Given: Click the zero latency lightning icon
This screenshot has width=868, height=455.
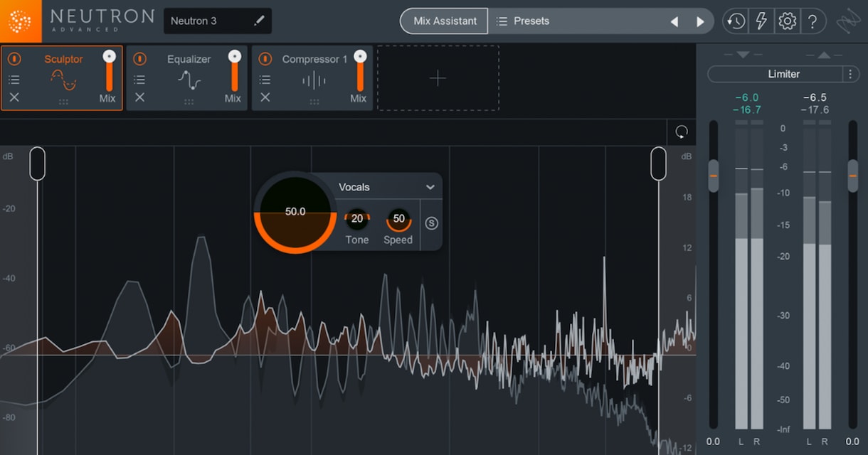Looking at the screenshot, I should click(761, 21).
